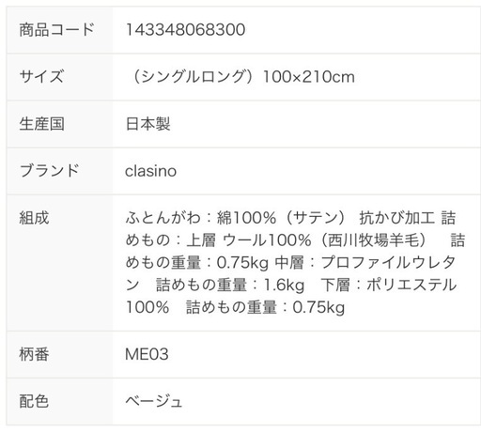Select the 日本製 value text
Viewport: 481px width, 448px height.
147,124
